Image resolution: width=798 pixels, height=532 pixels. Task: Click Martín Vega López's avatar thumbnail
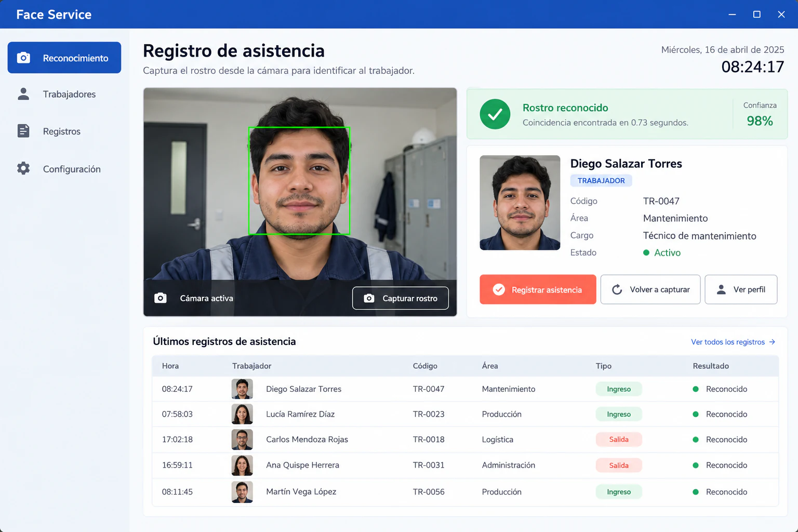242,492
